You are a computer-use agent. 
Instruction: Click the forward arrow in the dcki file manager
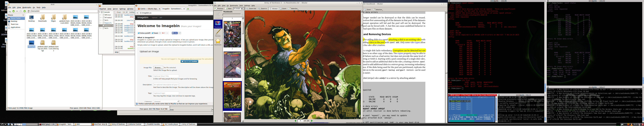[x=21, y=11]
